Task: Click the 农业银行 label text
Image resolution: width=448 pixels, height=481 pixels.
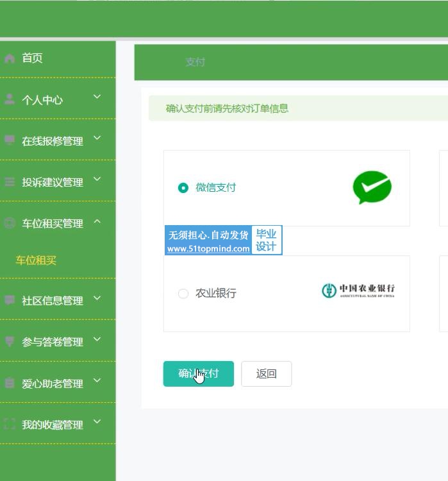Action: (x=216, y=293)
